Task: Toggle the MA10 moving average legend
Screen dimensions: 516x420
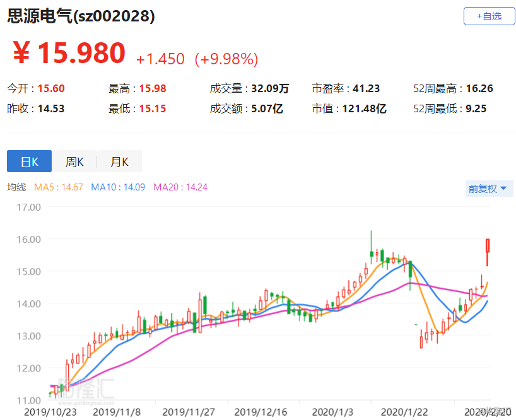Action: pyautogui.click(x=118, y=187)
